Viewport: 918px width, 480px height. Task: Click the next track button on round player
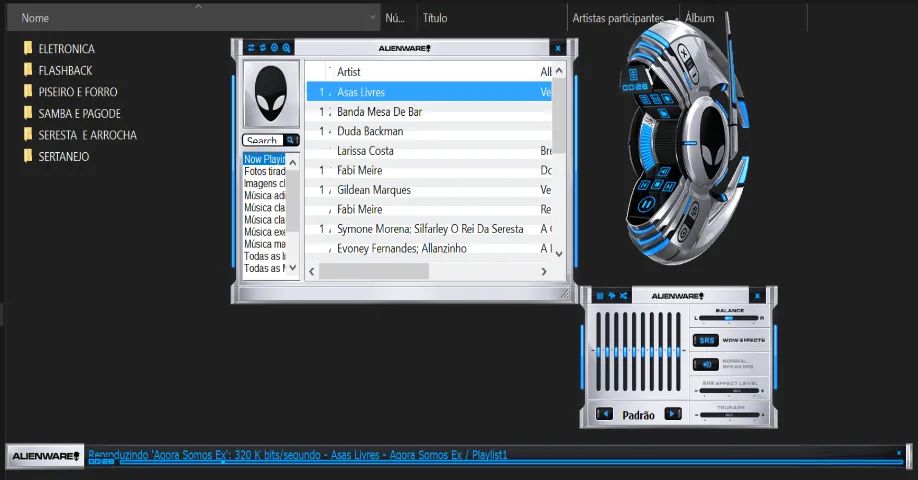tap(670, 186)
